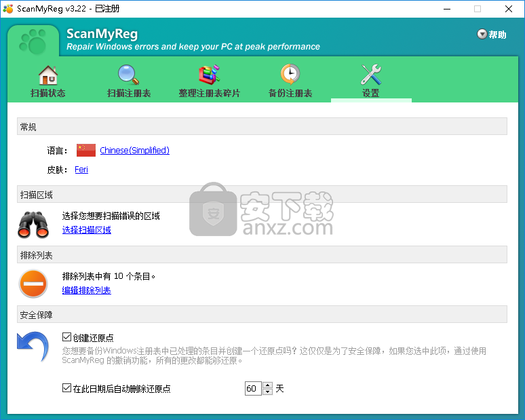The image size is (525, 420).
Task: Switch to the 扫描状态 tab label
Action: pyautogui.click(x=48, y=93)
